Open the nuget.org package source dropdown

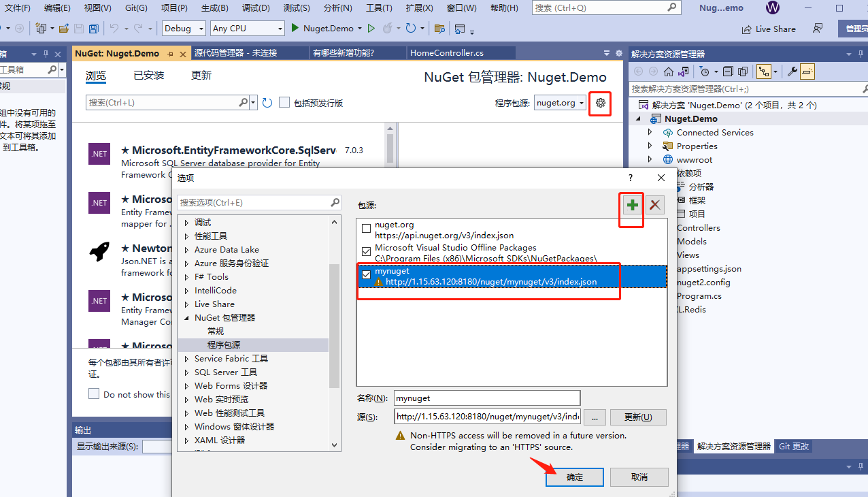pyautogui.click(x=559, y=103)
